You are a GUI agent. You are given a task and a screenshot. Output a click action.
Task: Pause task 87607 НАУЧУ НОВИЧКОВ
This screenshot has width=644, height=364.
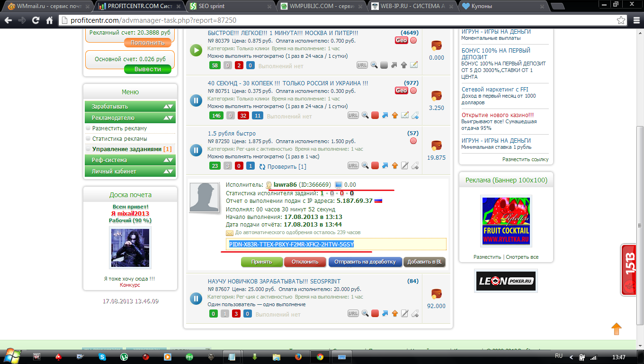click(x=196, y=299)
